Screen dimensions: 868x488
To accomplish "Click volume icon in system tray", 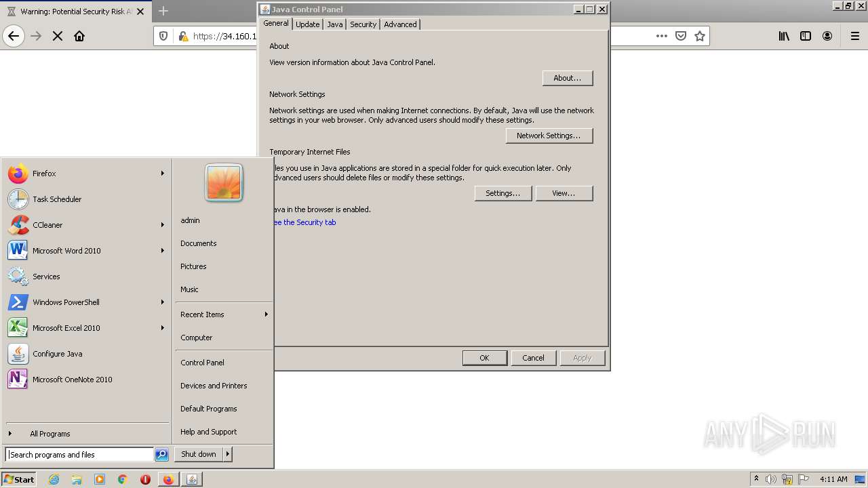I will click(x=771, y=479).
